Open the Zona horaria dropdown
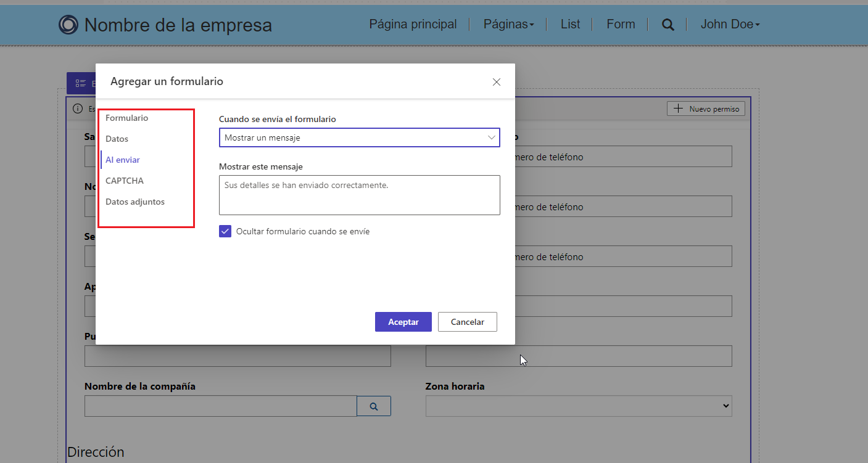The image size is (868, 463). 579,406
